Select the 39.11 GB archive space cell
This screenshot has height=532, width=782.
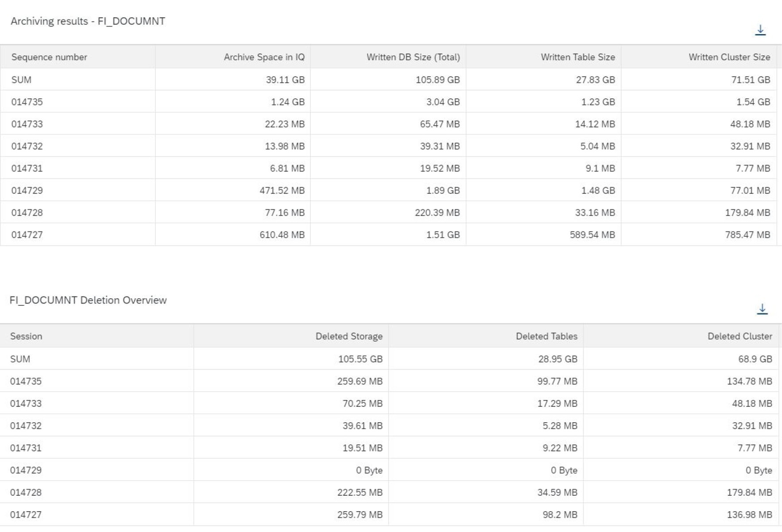(285, 80)
